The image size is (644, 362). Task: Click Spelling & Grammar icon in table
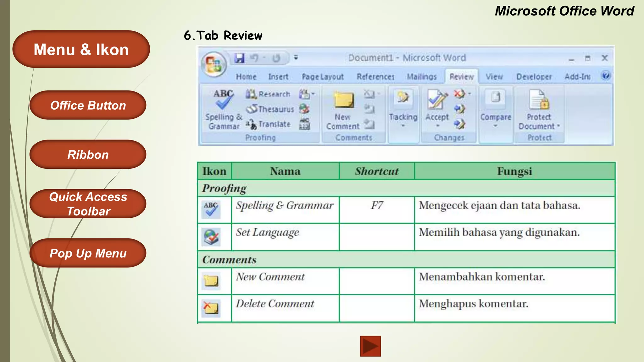tap(211, 210)
